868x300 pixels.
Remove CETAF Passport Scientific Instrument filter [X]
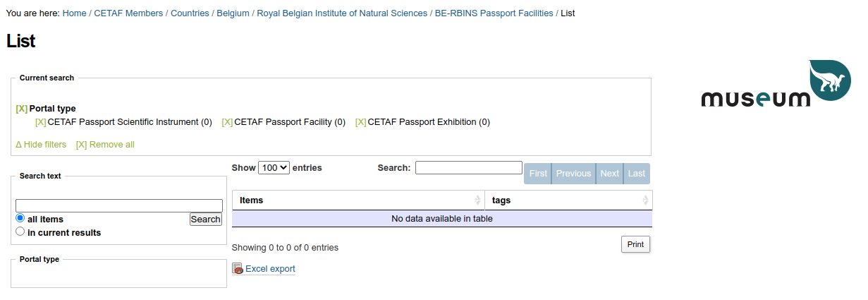point(41,122)
